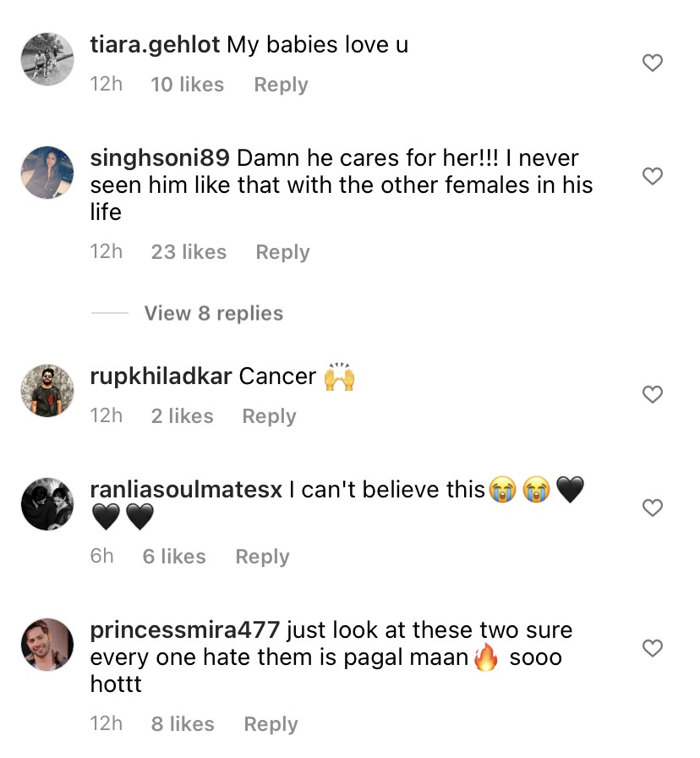Tap the heart on singhsoni89's comment
The height and width of the screenshot is (758, 700).
(x=652, y=176)
